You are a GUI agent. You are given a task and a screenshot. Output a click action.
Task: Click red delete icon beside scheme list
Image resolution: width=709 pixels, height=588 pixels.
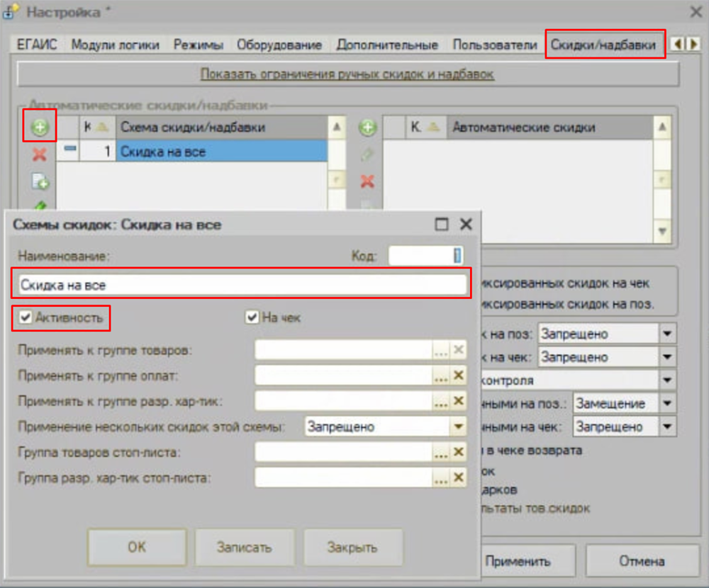(x=40, y=155)
